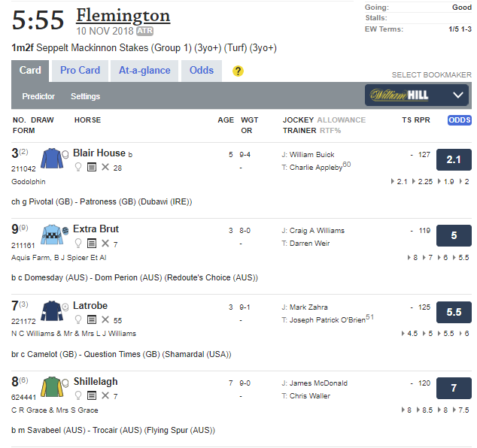Toggle the X icon under Blair House

coord(105,168)
